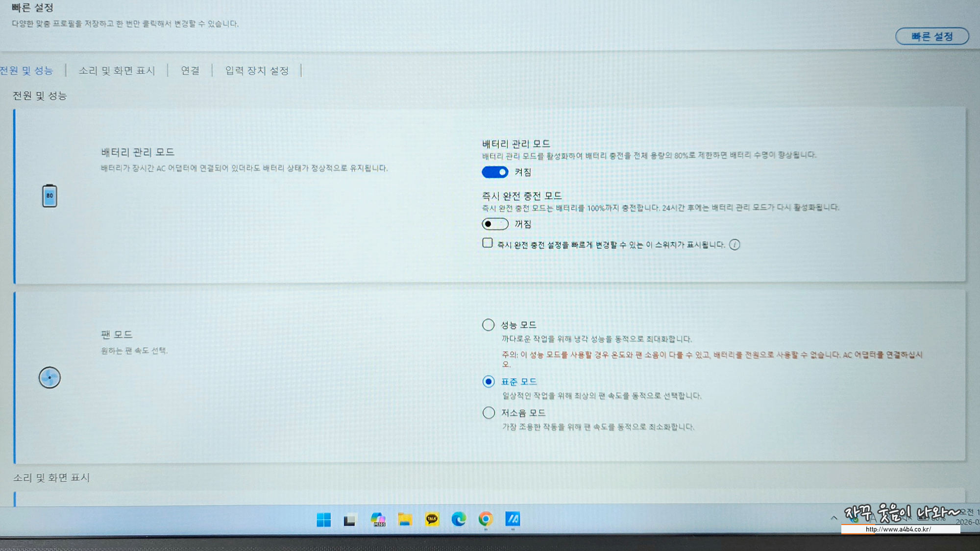Open Google Chrome from the taskbar

pyautogui.click(x=486, y=519)
